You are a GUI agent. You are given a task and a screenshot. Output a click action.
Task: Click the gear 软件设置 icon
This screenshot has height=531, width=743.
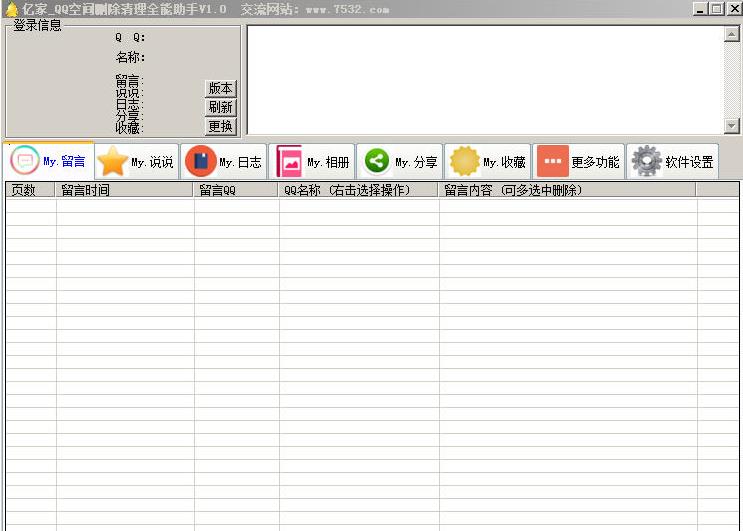pos(646,161)
